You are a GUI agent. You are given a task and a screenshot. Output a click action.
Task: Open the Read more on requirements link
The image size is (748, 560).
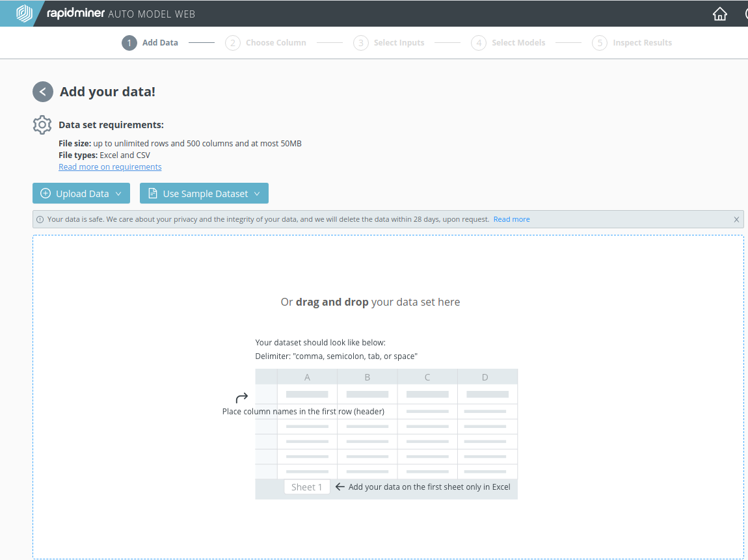[110, 167]
